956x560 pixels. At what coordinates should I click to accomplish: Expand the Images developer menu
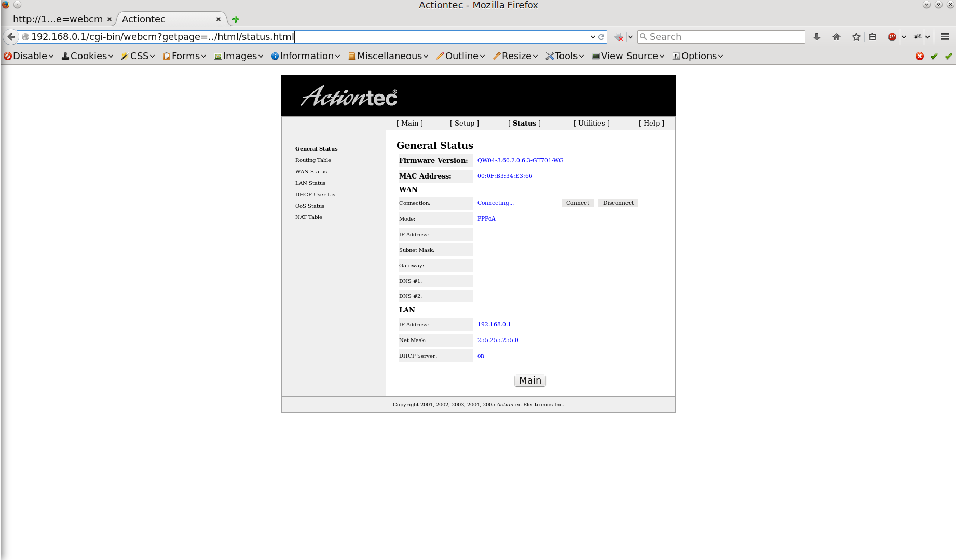tap(239, 56)
